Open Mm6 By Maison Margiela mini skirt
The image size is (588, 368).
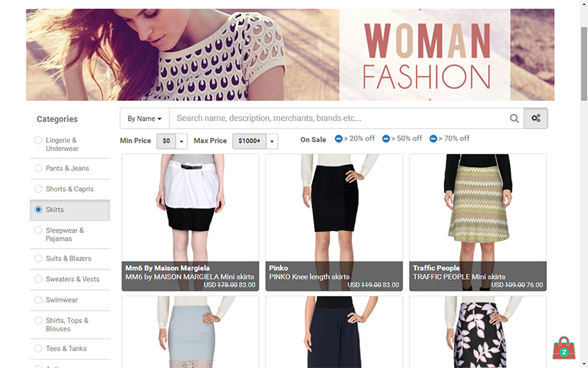pos(190,222)
